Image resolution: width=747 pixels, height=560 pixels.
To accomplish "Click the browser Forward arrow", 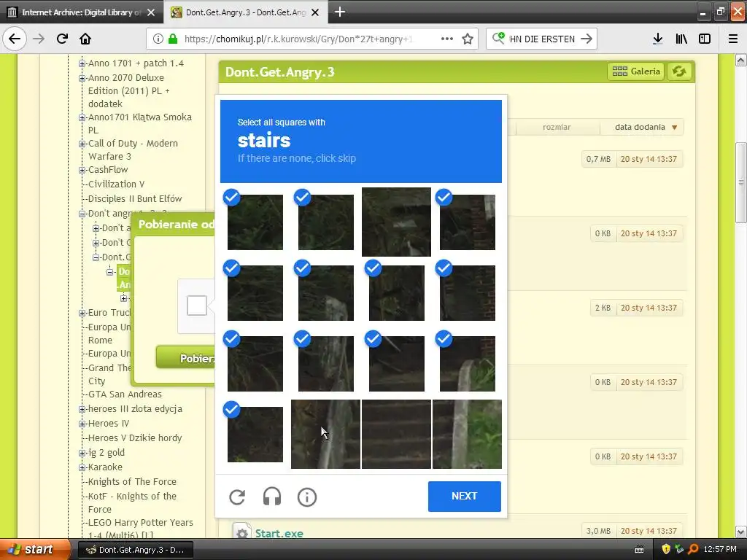I will pos(39,39).
